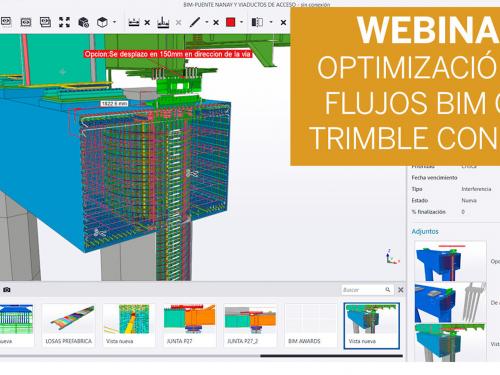Open the first attachment thumbnail under Adjuntos

[450, 261]
